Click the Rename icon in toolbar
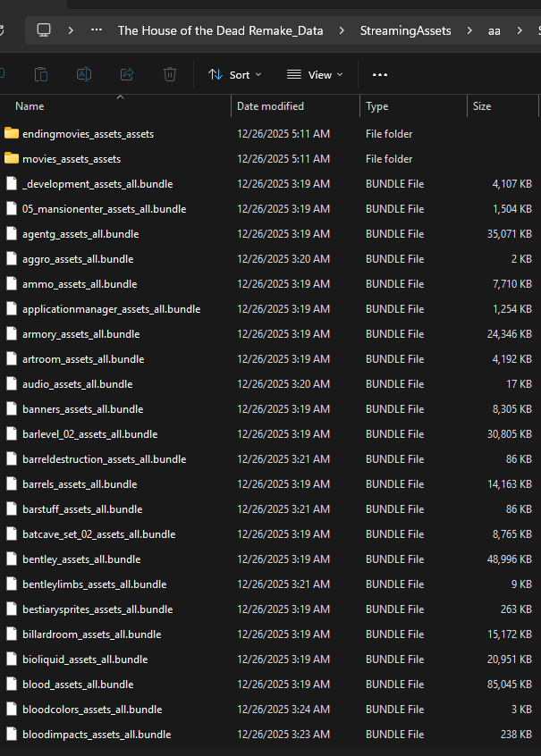Viewport: 541px width, 756px height. [84, 74]
